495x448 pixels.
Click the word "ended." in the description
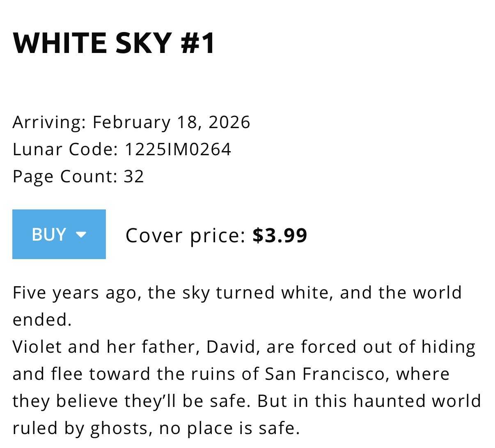pos(42,320)
